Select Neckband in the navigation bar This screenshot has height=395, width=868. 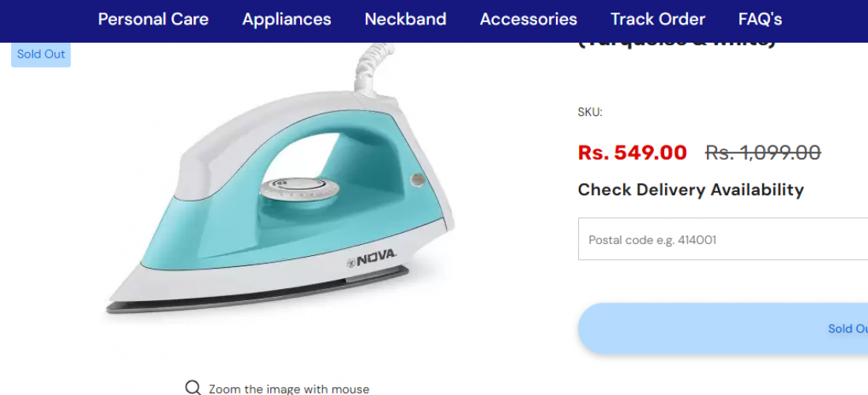tap(406, 20)
